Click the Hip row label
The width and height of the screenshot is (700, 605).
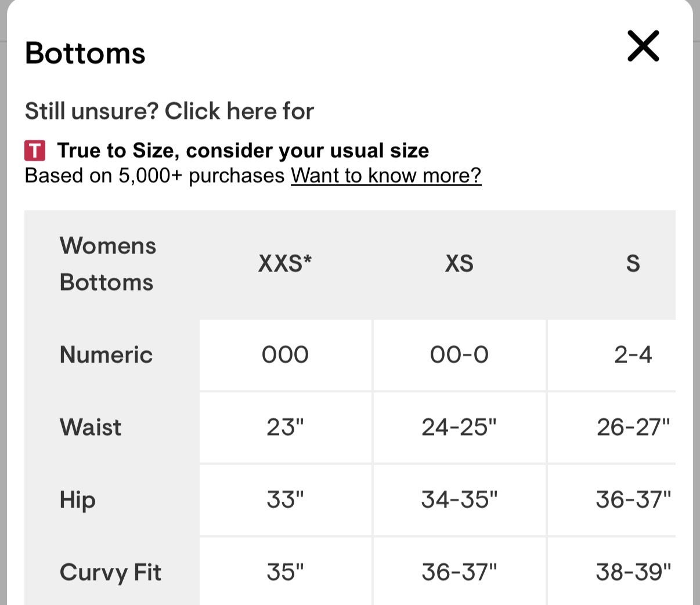click(x=77, y=499)
